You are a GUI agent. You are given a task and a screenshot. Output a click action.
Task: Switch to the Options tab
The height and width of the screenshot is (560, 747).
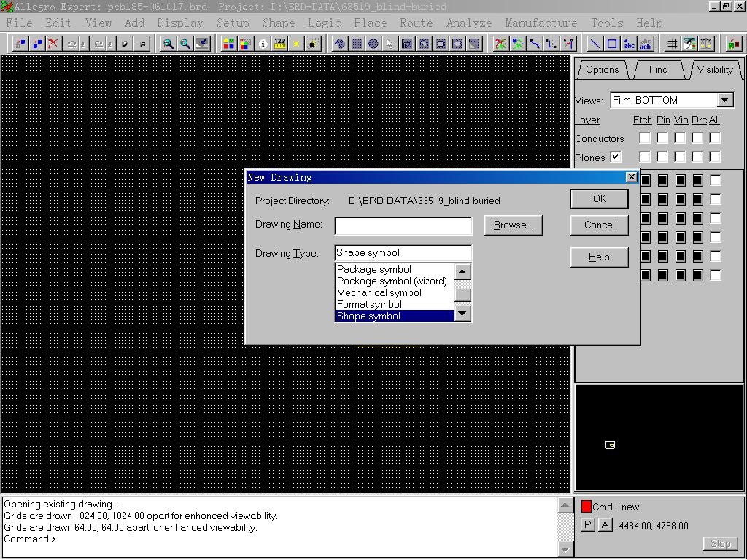[602, 70]
